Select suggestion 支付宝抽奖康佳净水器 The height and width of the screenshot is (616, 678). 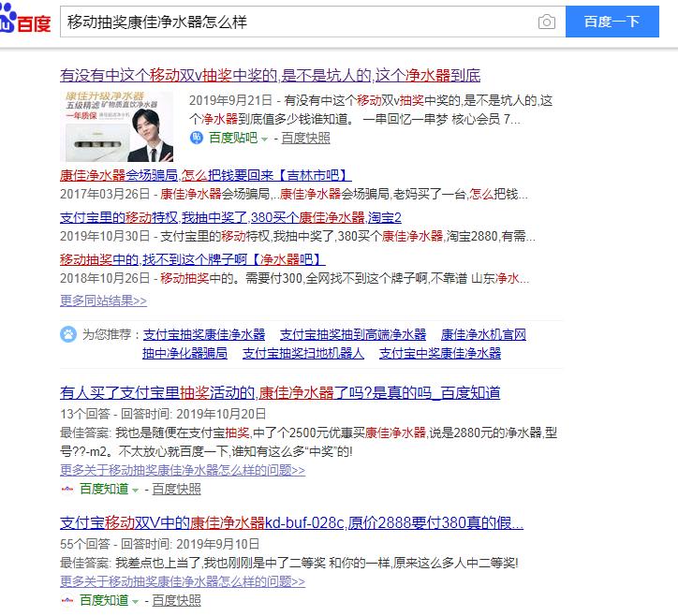pyautogui.click(x=204, y=334)
